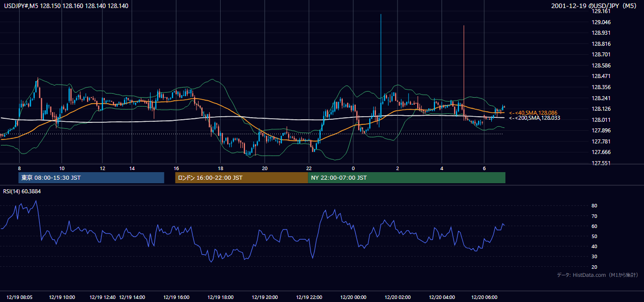Select the London session bar ロンドン 16:00-22:00 JST
The height and width of the screenshot is (302, 644).
click(x=241, y=178)
